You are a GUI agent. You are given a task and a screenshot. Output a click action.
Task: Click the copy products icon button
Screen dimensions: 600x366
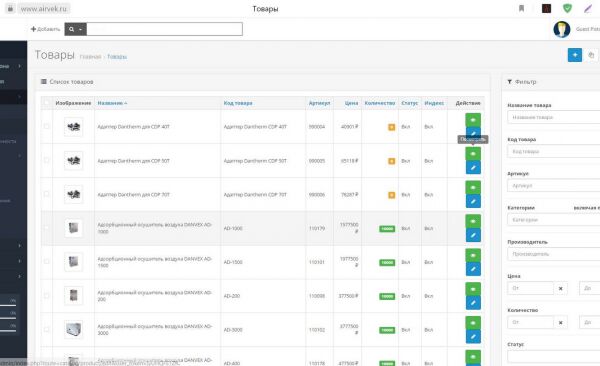point(591,55)
